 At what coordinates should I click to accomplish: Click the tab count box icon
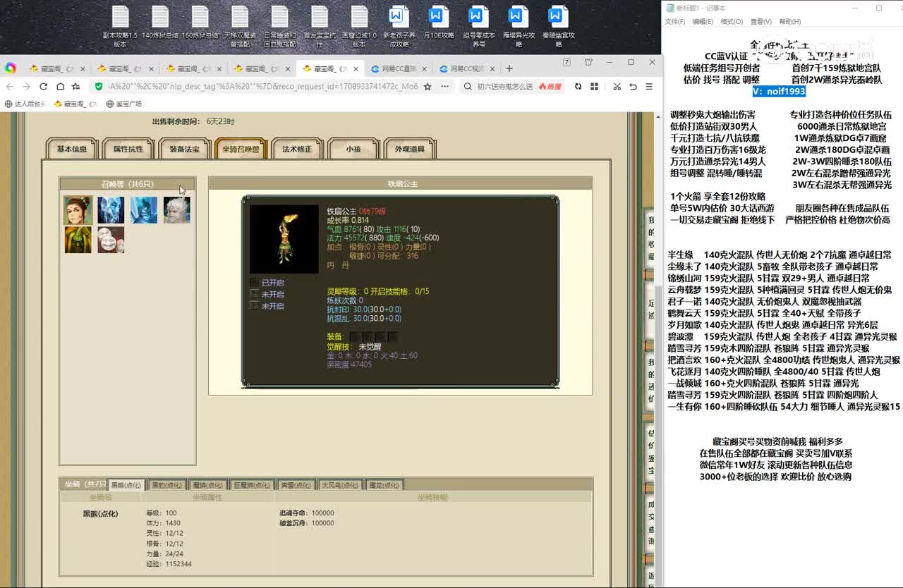(566, 62)
